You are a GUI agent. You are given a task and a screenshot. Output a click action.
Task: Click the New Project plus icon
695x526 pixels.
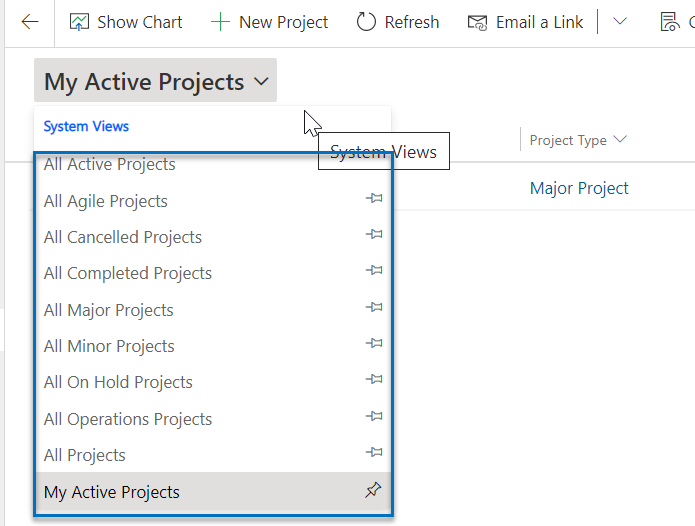[x=220, y=22]
